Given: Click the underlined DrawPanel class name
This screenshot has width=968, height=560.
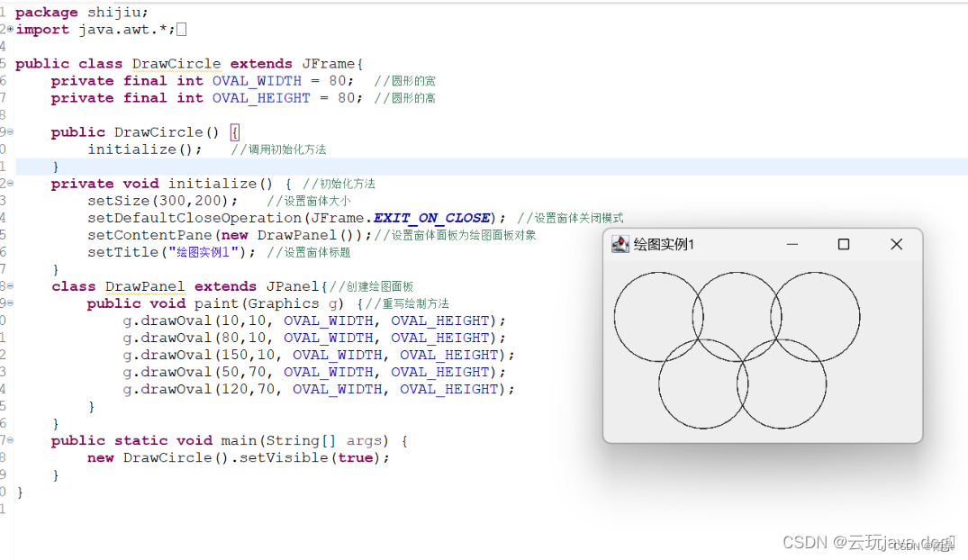Looking at the screenshot, I should point(145,286).
